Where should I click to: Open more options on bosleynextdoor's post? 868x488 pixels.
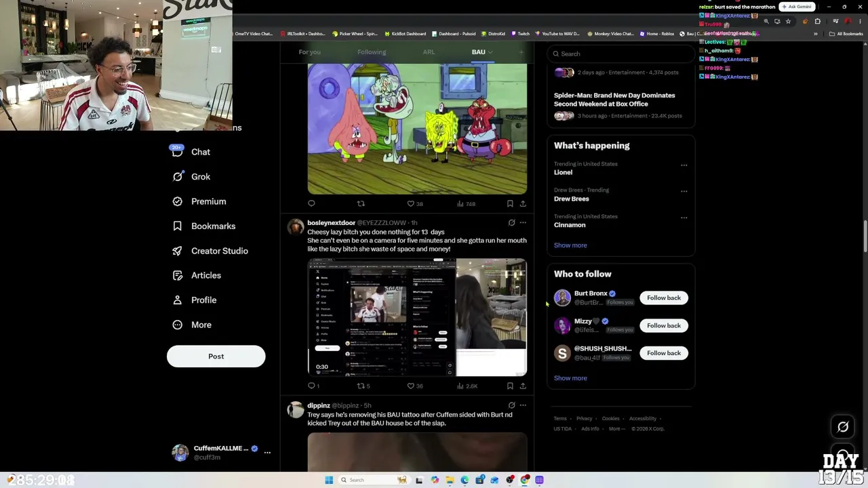(523, 222)
